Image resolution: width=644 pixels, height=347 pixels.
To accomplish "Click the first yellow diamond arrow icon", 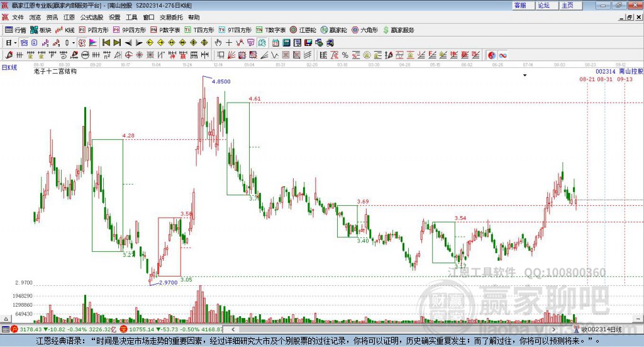I will point(150,43).
